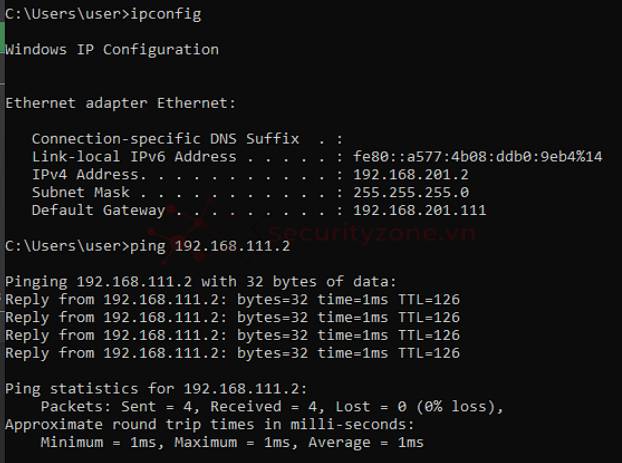The height and width of the screenshot is (463, 622).
Task: Click the Ethernet adapter Ethernet line
Action: pyautogui.click(x=121, y=103)
